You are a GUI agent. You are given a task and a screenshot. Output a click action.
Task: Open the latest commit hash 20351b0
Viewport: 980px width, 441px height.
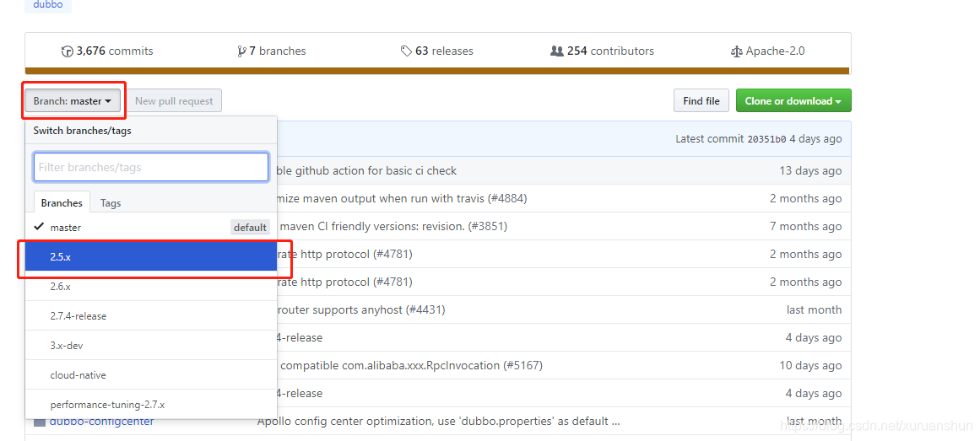(x=767, y=139)
